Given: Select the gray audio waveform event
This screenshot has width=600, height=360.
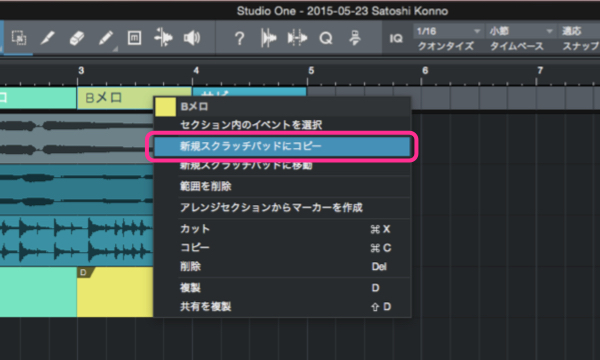Looking at the screenshot, I should tap(77, 138).
